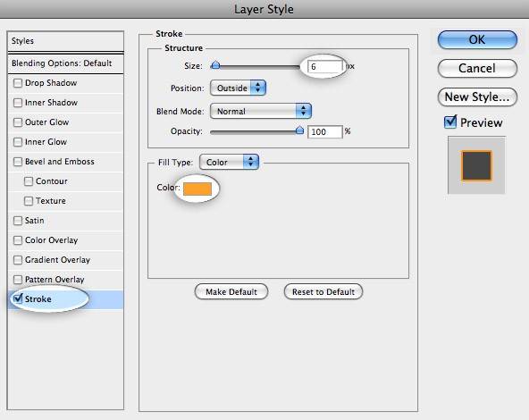Toggle the Preview checkbox
This screenshot has height=420, width=529.
[450, 122]
